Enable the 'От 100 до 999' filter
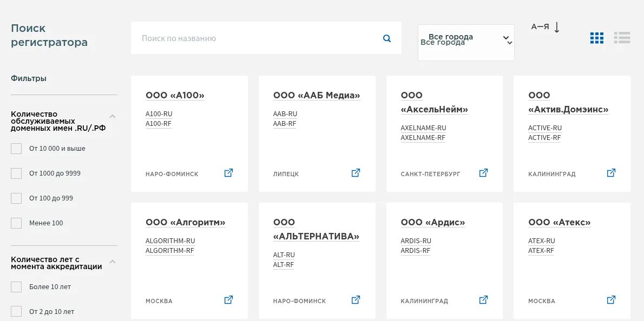Viewport: 644px width, 321px height. (x=16, y=198)
